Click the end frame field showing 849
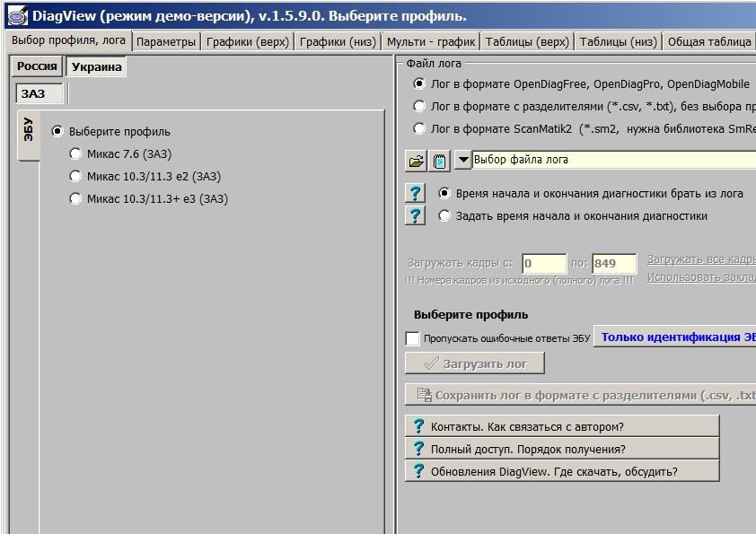Screen dimensions: 756x534 coord(614,263)
